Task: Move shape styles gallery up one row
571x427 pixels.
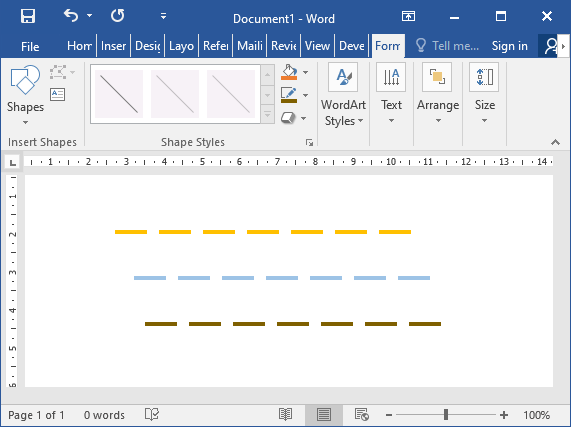Action: click(268, 75)
